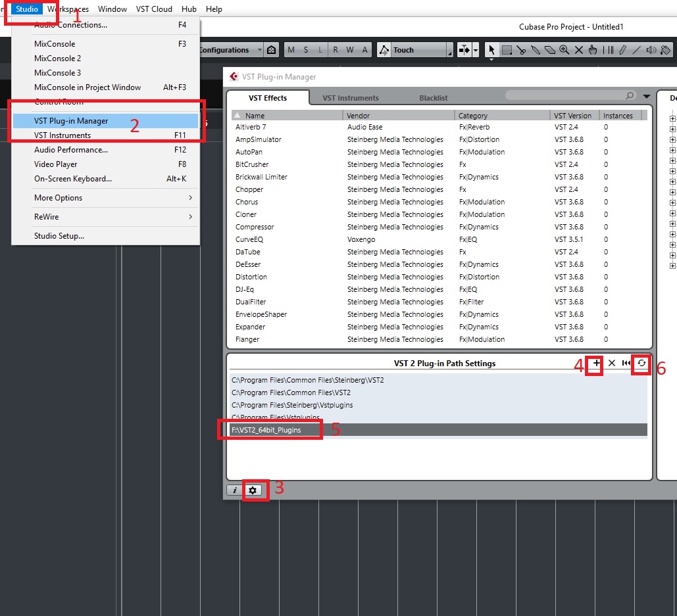Expand the More Options submenu
This screenshot has height=616, width=677.
tap(105, 198)
